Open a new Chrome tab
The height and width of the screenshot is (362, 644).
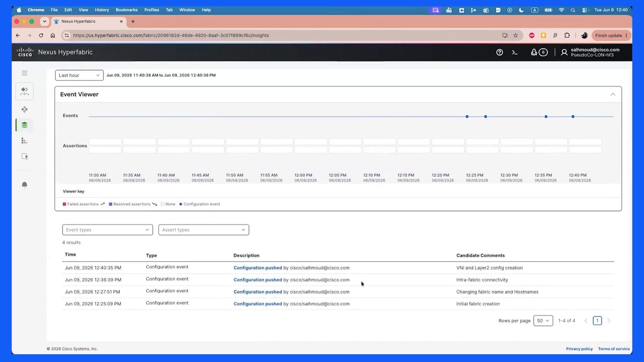[x=133, y=21]
